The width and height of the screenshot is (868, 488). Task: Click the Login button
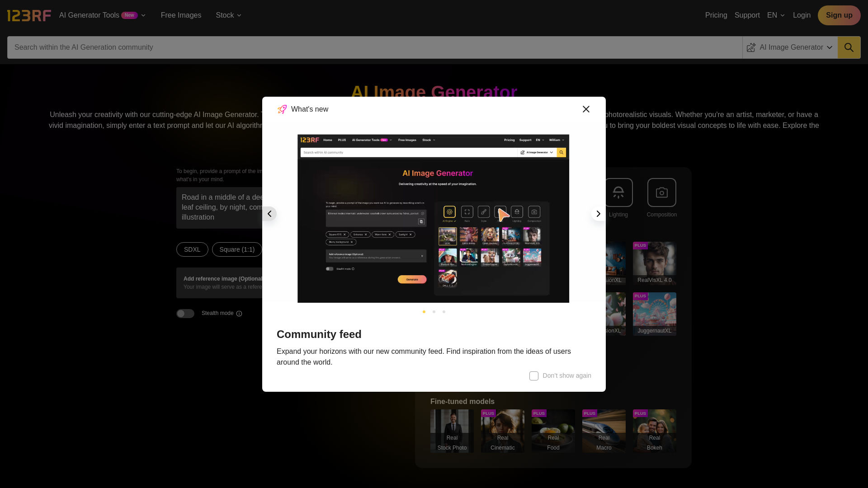pyautogui.click(x=802, y=15)
